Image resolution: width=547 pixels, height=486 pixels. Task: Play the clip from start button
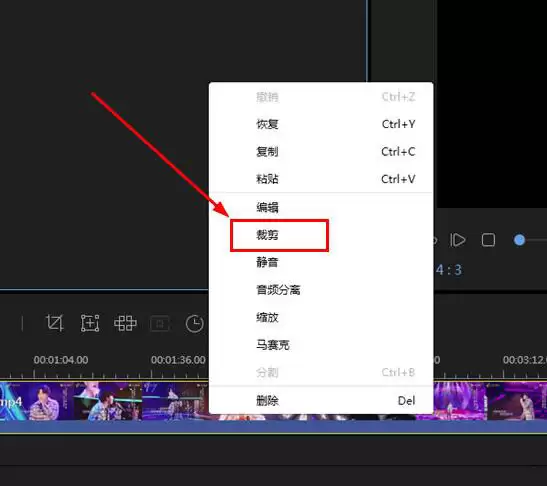tap(458, 240)
